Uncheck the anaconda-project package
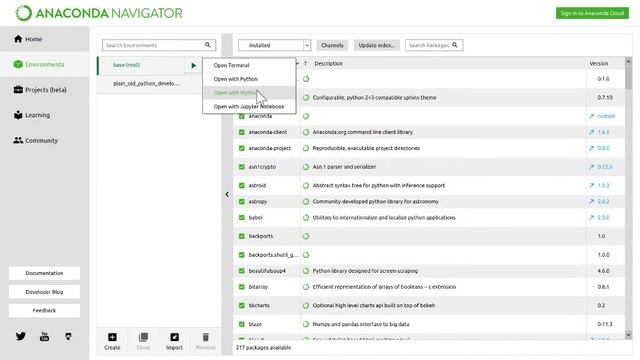This screenshot has width=640, height=360. (x=242, y=148)
